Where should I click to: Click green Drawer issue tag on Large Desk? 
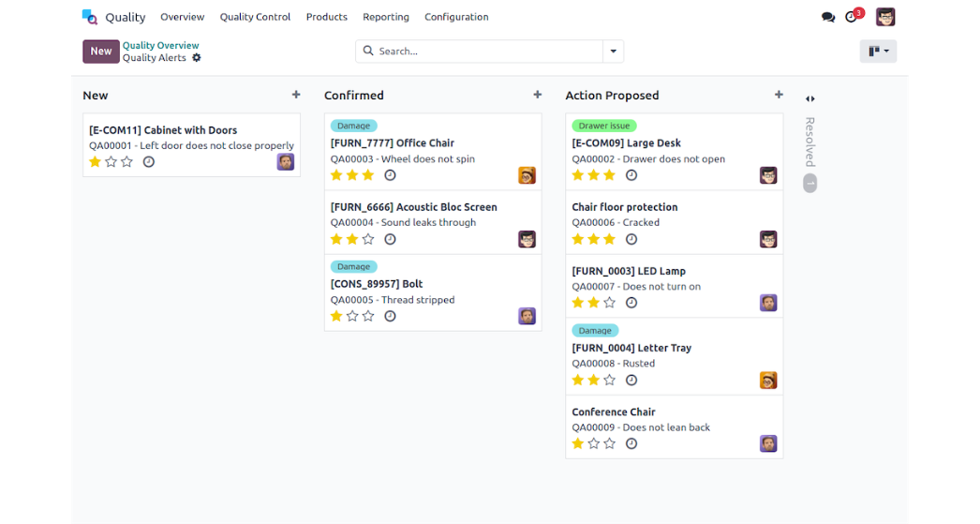click(603, 126)
